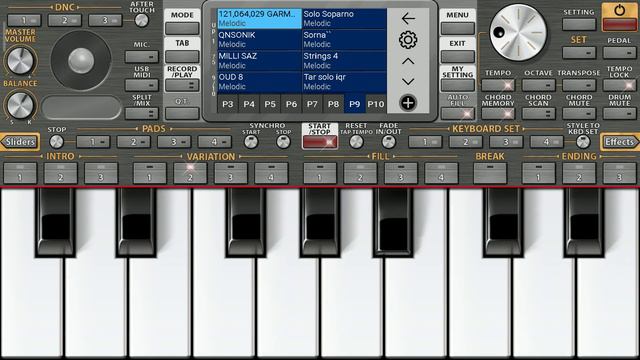Viewport: 640px width, 360px height.
Task: Toggle SPLIT/MIX
Action: pyautogui.click(x=142, y=113)
